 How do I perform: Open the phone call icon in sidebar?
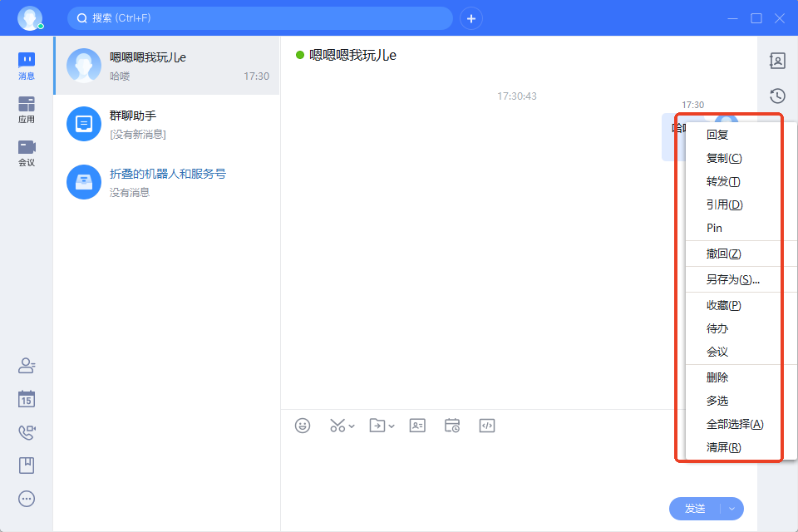pos(27,432)
